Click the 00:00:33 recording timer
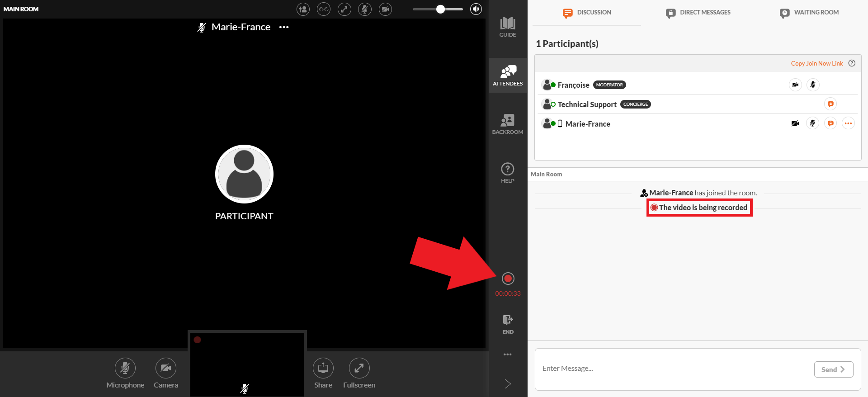The image size is (868, 397). point(508,293)
